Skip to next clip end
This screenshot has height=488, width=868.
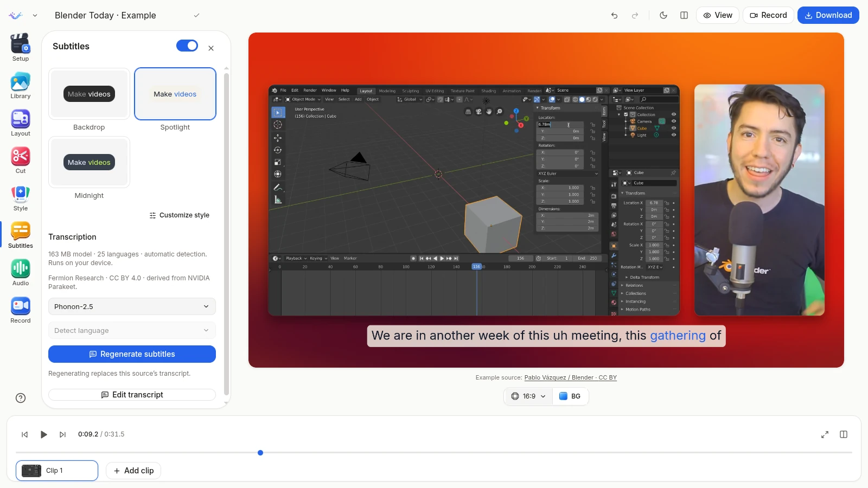[x=63, y=434]
